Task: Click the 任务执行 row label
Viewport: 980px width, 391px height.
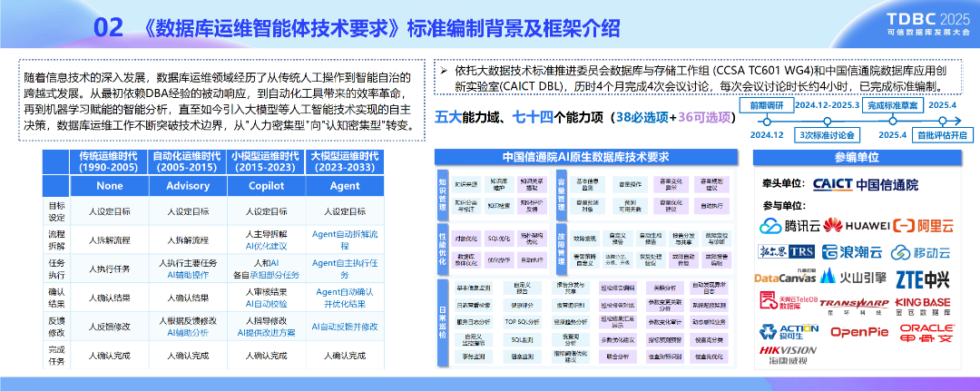Action: pyautogui.click(x=55, y=269)
